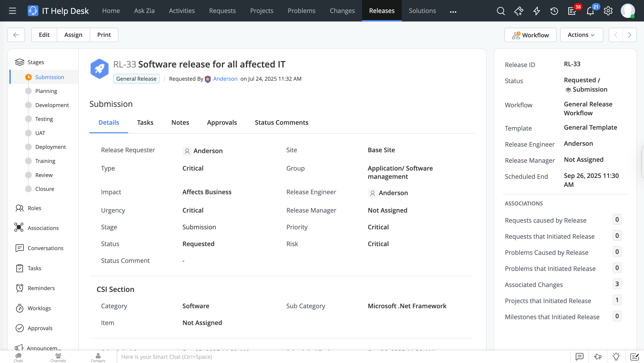Open the global search icon

(x=500, y=11)
